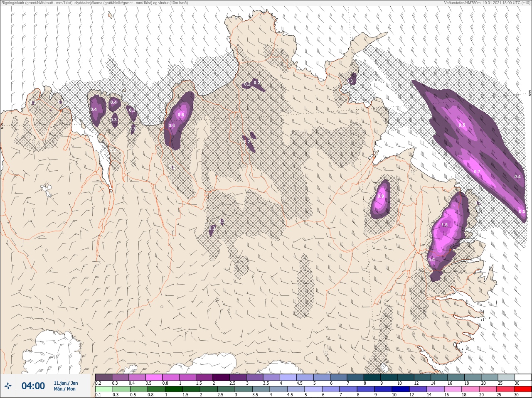This screenshot has height=398, width=532.
Task: Pick the white 30 swatch in upper legend row
Action: pos(523,377)
